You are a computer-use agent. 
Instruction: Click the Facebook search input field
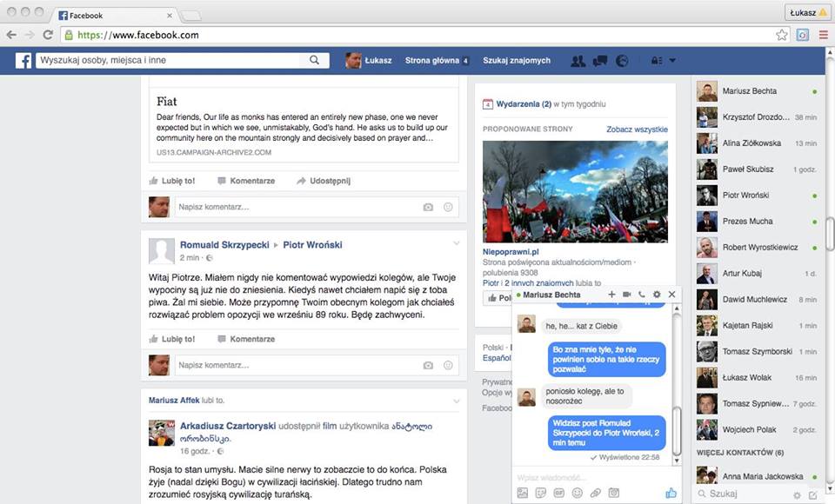click(x=170, y=61)
